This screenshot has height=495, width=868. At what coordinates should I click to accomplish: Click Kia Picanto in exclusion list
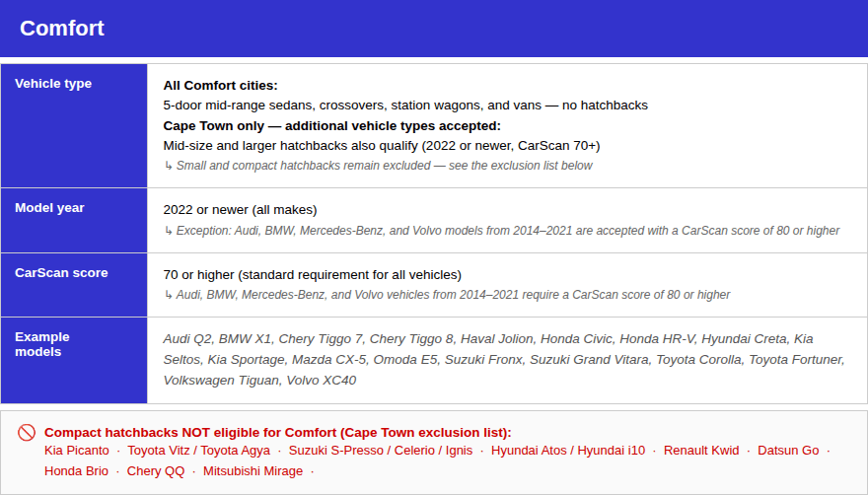[x=77, y=451]
